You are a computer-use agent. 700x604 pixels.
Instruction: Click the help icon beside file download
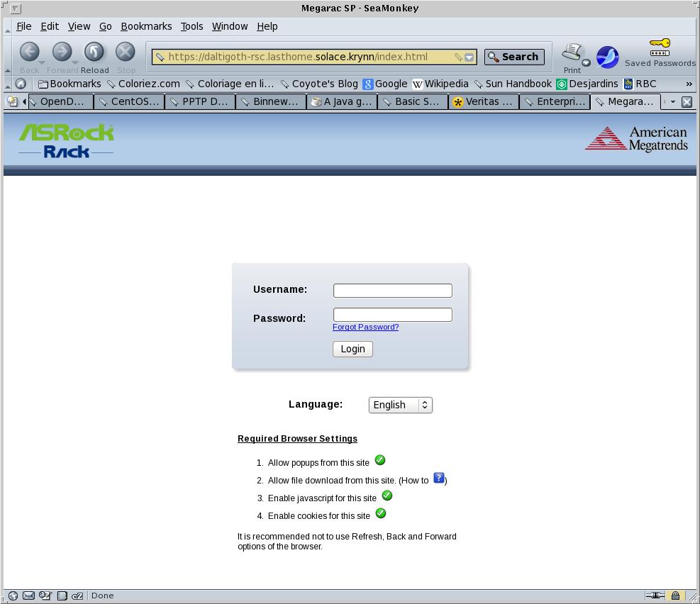click(439, 479)
